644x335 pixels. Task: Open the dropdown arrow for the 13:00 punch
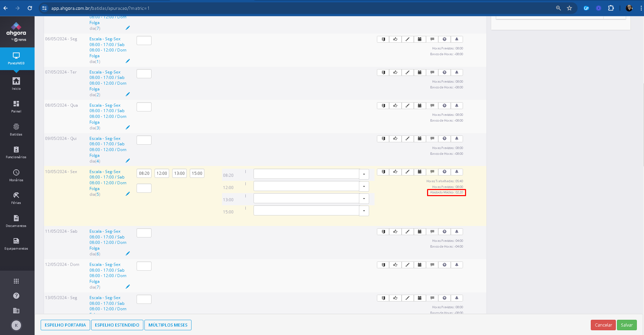pos(364,198)
